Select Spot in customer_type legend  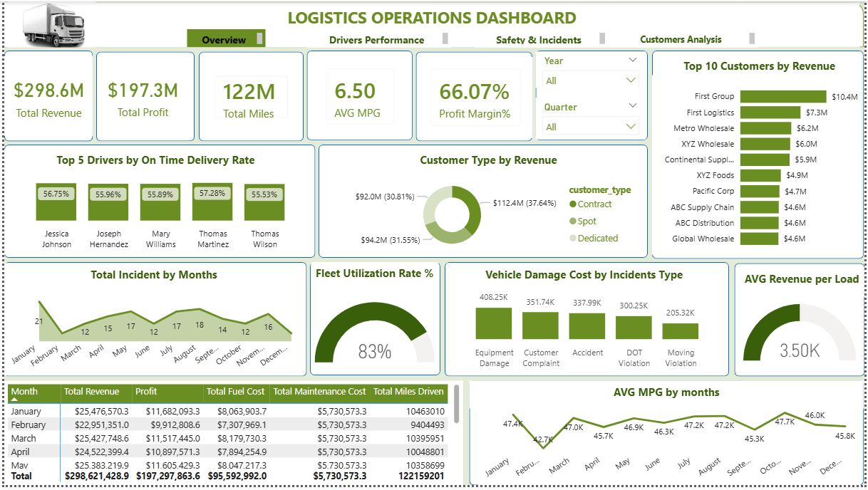coord(582,221)
